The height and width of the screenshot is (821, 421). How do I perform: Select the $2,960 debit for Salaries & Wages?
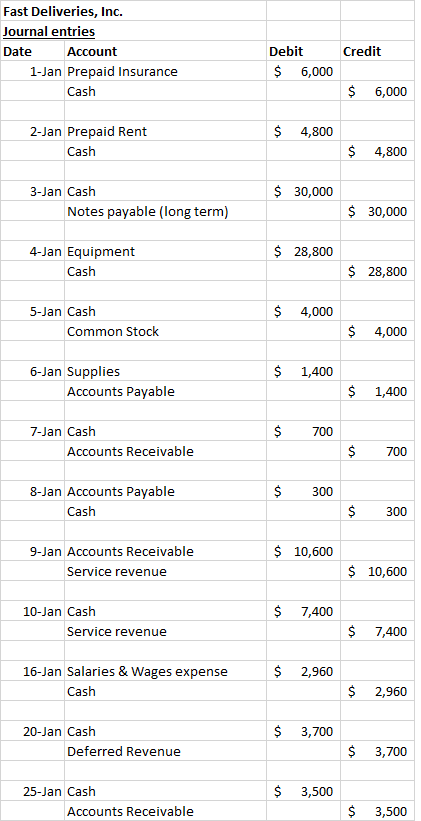pyautogui.click(x=304, y=671)
